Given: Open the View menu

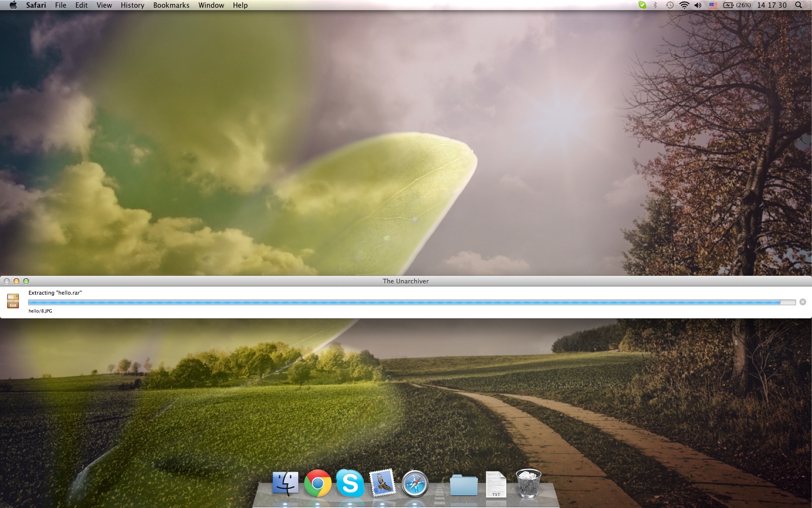Looking at the screenshot, I should tap(104, 5).
